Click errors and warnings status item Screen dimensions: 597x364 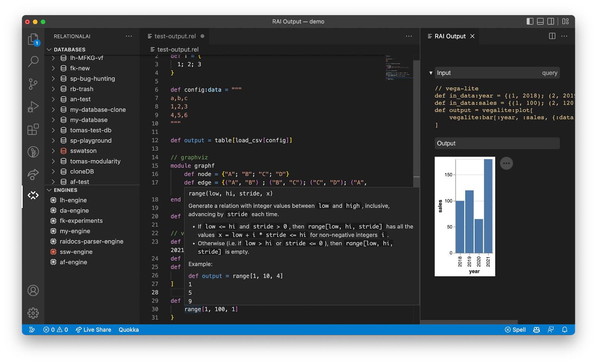56,330
